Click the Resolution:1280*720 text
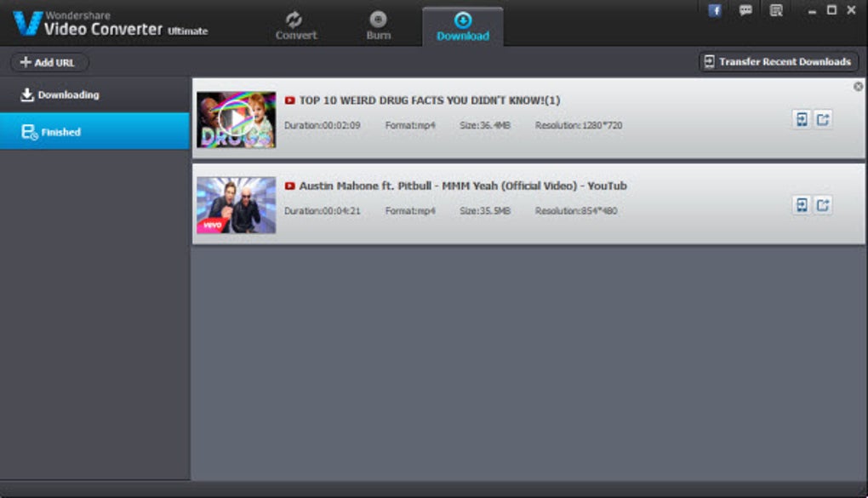The width and height of the screenshot is (868, 498). tap(579, 126)
